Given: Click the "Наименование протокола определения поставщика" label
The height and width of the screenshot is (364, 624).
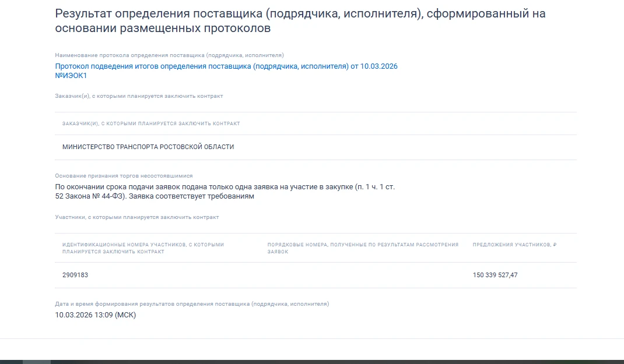Looking at the screenshot, I should (169, 55).
